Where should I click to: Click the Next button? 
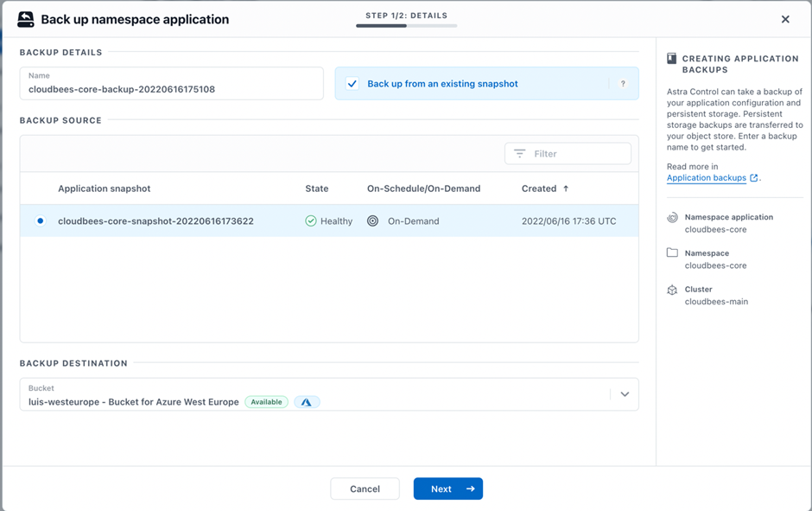448,489
